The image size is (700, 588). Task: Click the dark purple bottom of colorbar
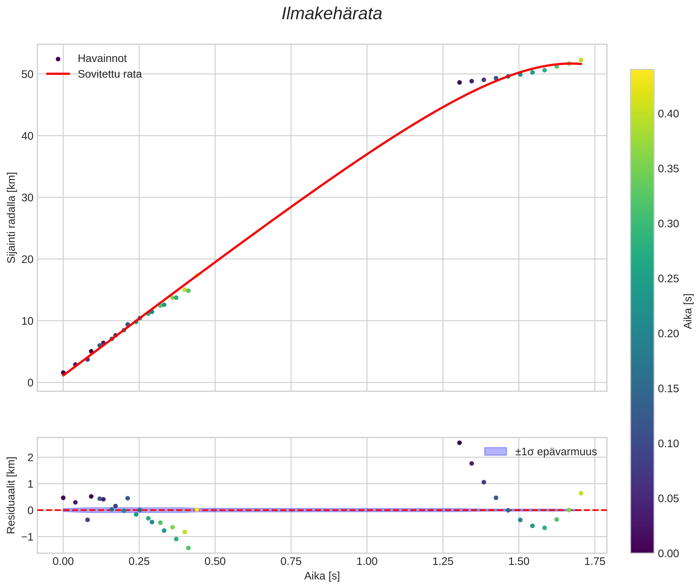[642, 549]
